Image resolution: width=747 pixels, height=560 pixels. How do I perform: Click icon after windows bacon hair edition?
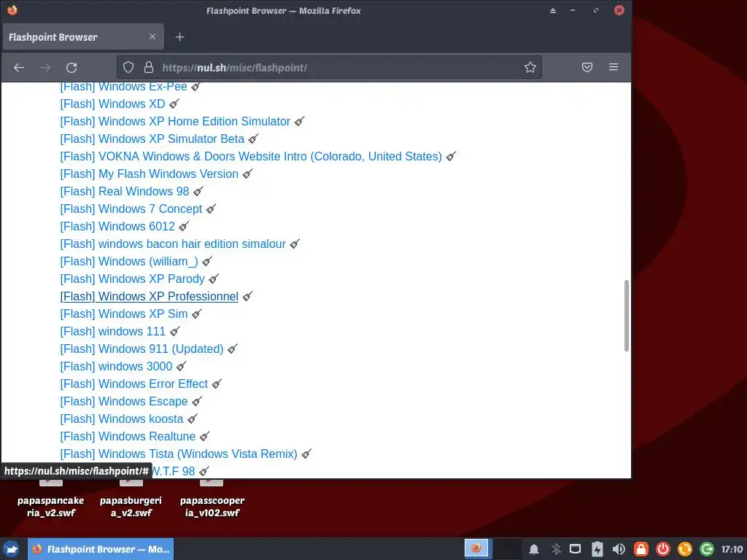pos(295,244)
